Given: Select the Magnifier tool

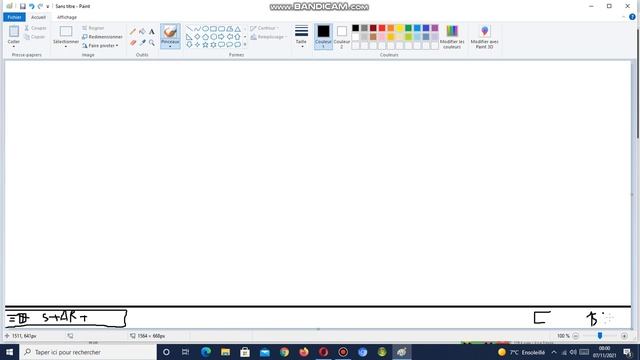Looking at the screenshot, I should tap(151, 42).
